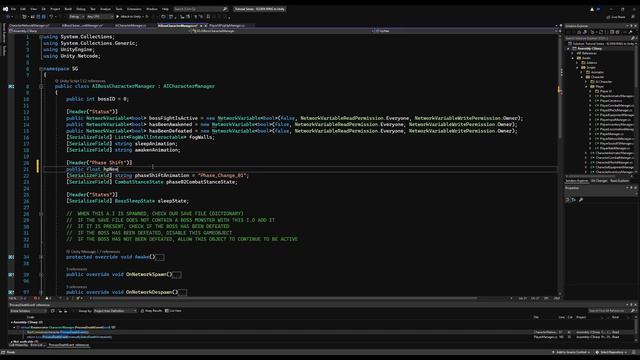This screenshot has width=640, height=360.
Task: Collapse Assembly-CSharp group in references results
Action: click(11, 322)
